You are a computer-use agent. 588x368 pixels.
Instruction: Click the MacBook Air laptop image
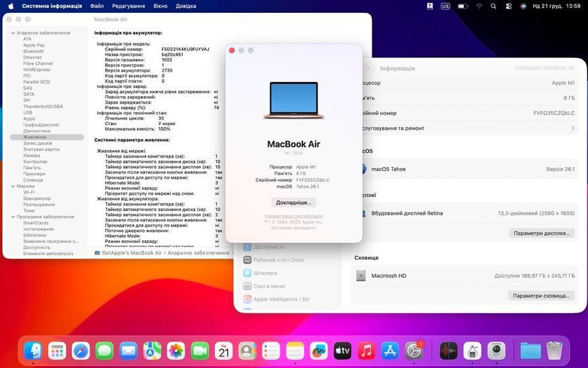pyautogui.click(x=293, y=100)
